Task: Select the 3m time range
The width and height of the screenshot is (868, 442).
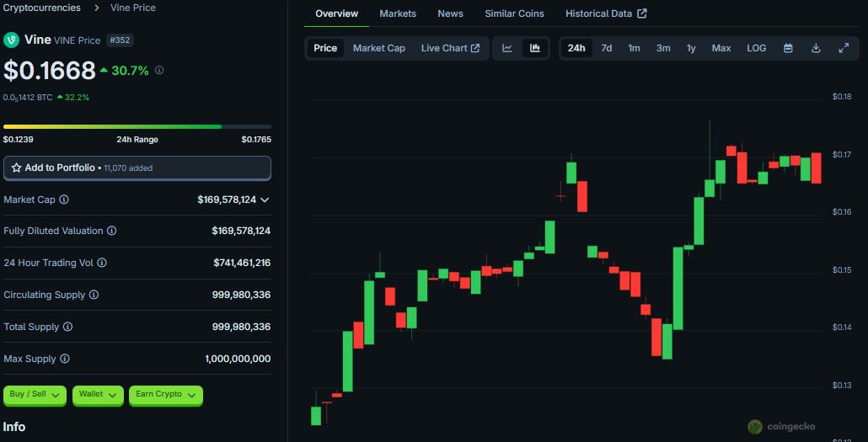Action: pyautogui.click(x=663, y=48)
